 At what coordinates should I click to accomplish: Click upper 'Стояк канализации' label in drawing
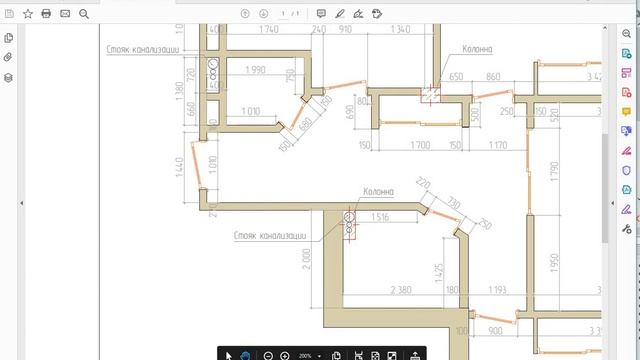point(143,49)
